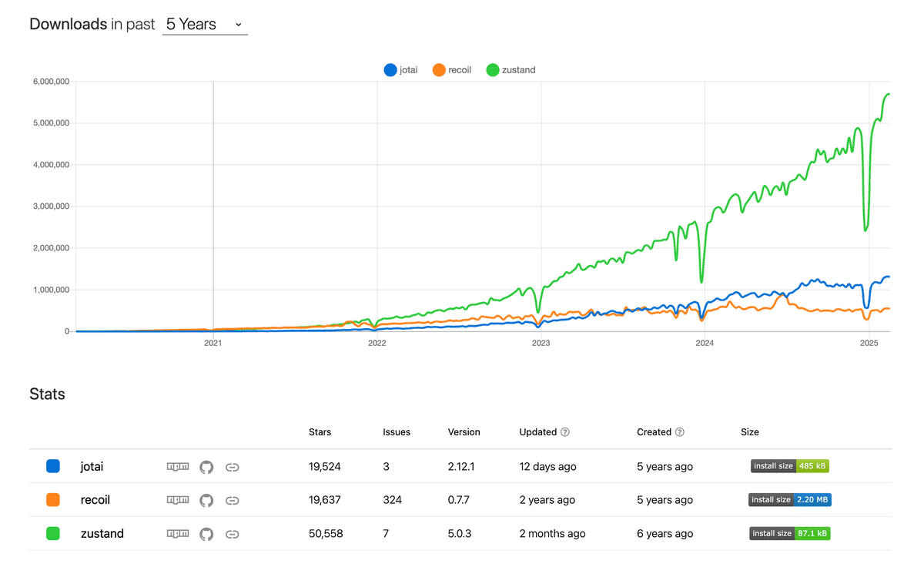Click the Size column header
This screenshot has width=924, height=574.
(x=750, y=432)
